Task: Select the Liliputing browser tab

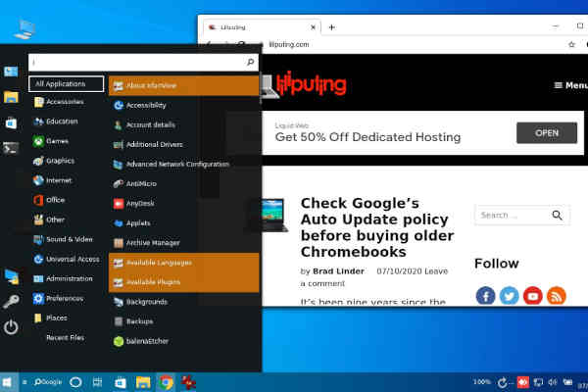Action: click(263, 27)
